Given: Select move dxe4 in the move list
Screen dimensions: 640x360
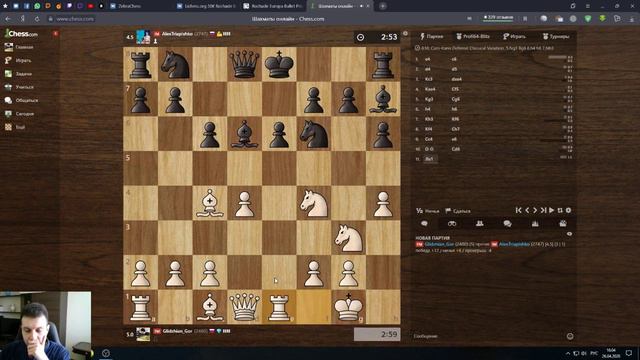Looking at the screenshot, I should (457, 79).
